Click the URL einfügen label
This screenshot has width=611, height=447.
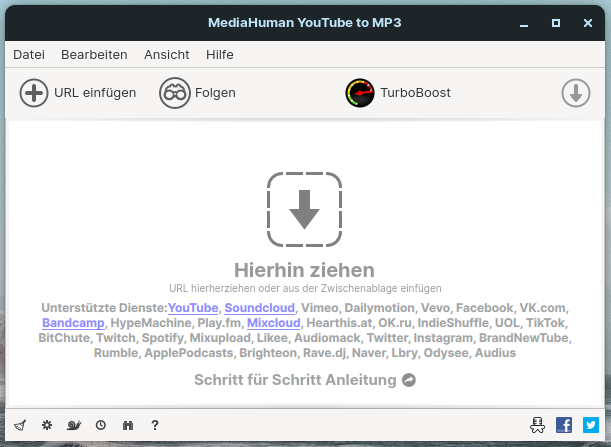coord(95,93)
